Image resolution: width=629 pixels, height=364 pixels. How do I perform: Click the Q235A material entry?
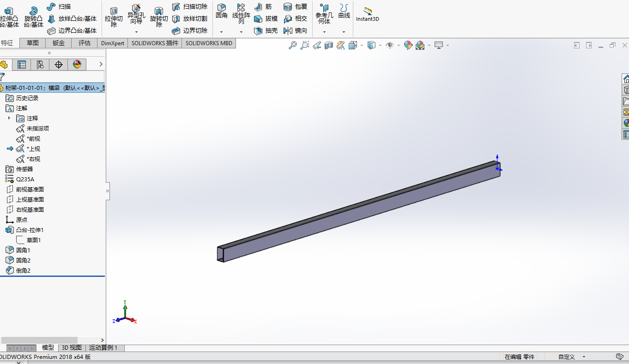click(20, 179)
